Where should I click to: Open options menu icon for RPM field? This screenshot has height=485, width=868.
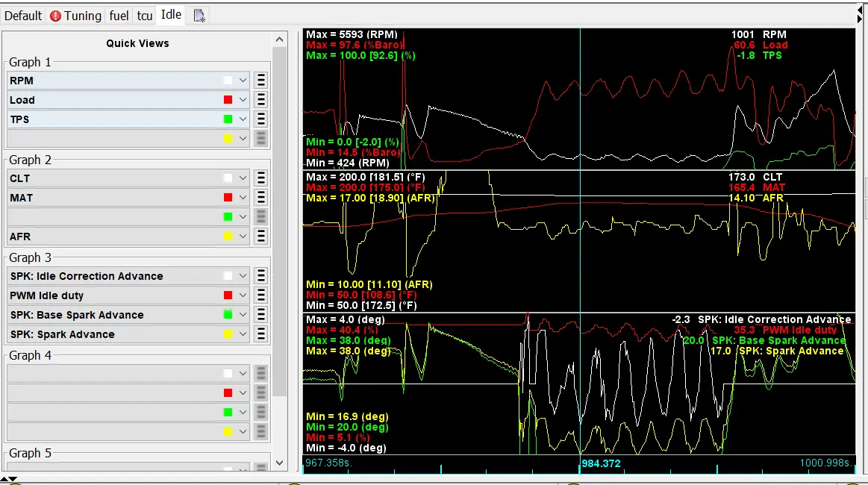(x=260, y=81)
